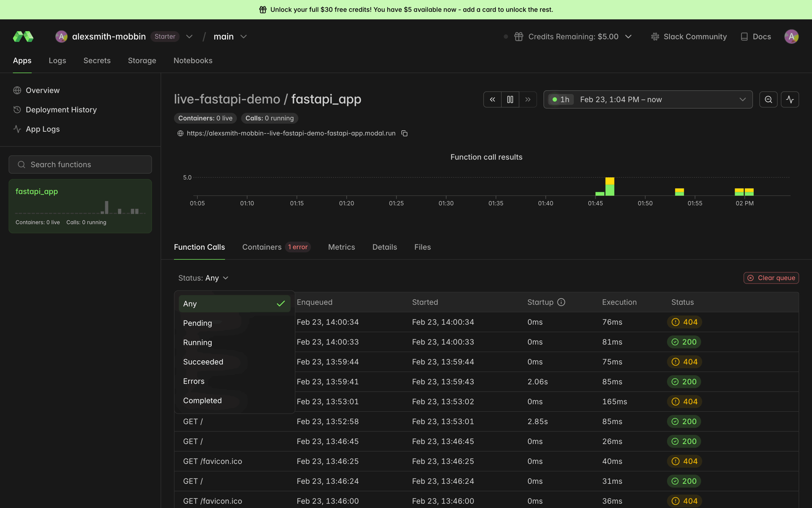
Task: Open the Containers tab with 1 error
Action: tap(276, 247)
